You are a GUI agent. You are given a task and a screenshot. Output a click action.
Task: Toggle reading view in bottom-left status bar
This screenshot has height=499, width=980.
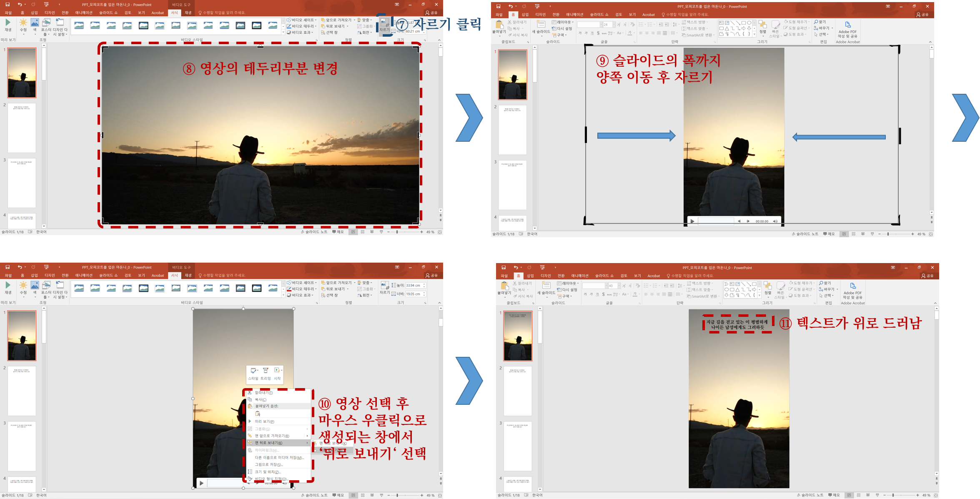(x=372, y=495)
